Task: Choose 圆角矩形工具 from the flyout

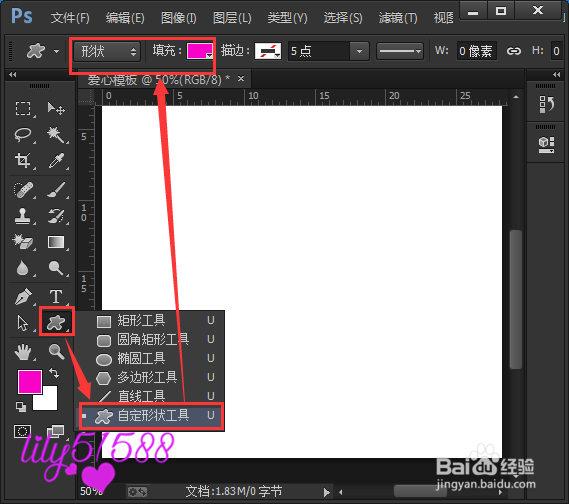Action: click(x=151, y=340)
